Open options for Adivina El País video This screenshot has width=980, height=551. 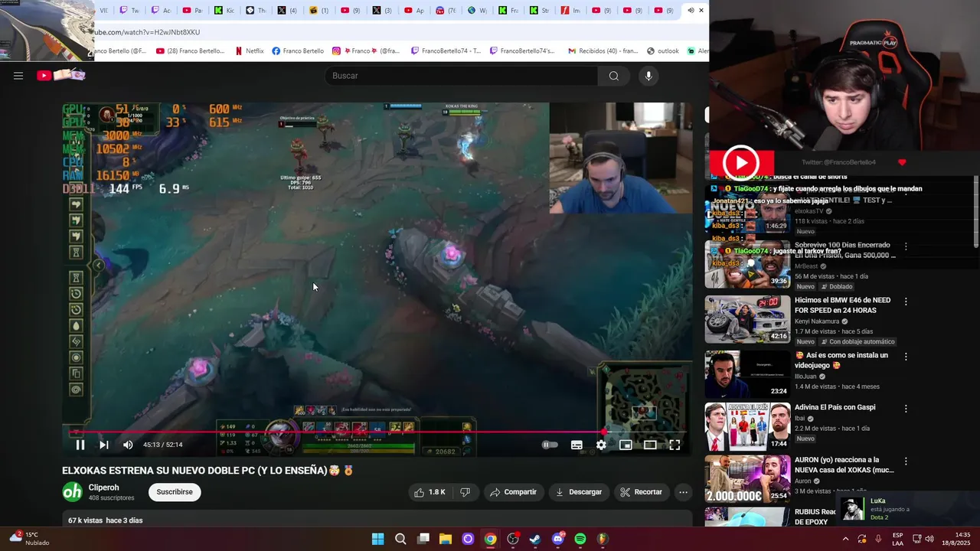click(906, 409)
